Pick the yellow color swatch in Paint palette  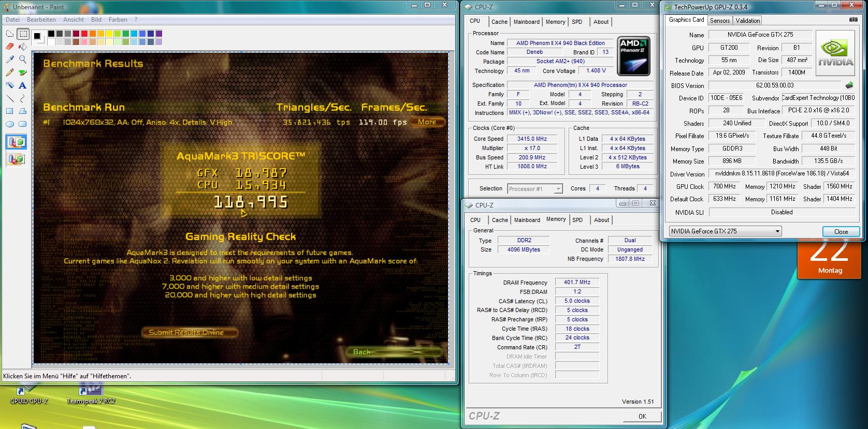click(109, 34)
